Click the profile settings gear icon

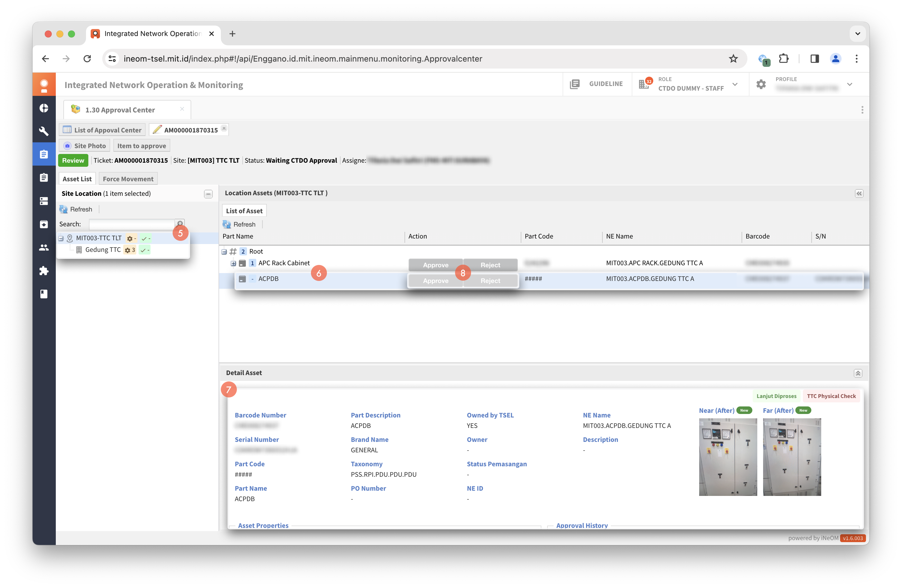(761, 84)
